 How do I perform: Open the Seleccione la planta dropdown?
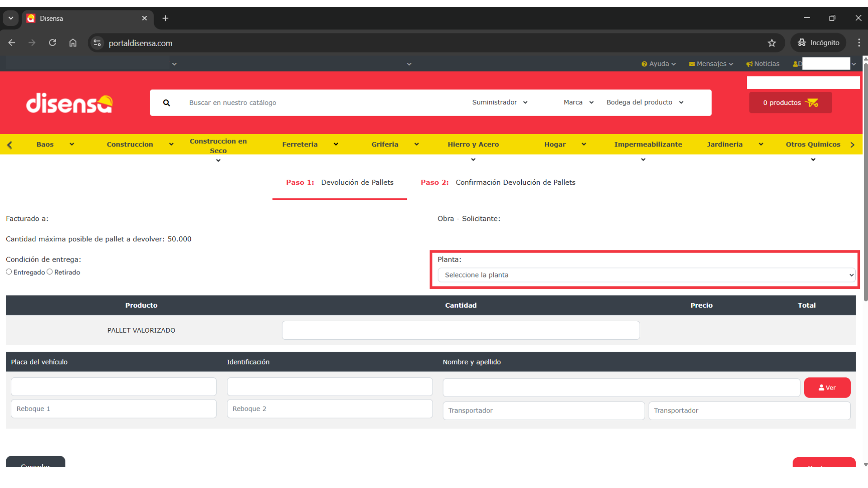point(646,275)
